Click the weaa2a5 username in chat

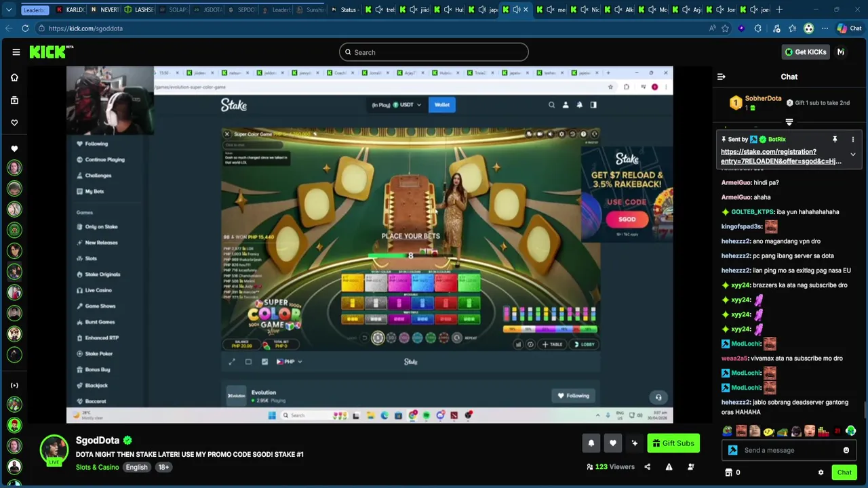pyautogui.click(x=734, y=359)
